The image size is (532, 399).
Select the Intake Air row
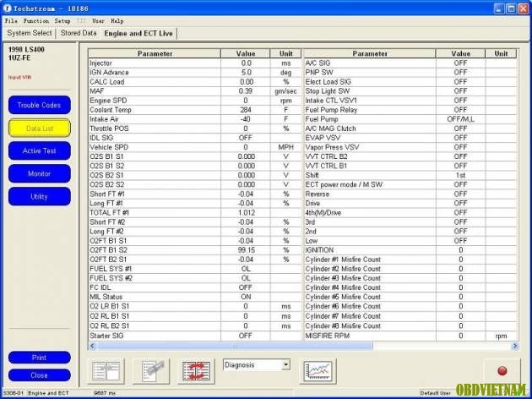pyautogui.click(x=195, y=119)
